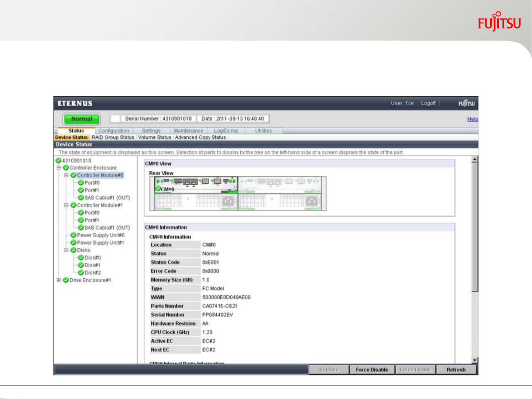Open the Log/Dump tab
This screenshot has width=532, height=399.
(226, 131)
